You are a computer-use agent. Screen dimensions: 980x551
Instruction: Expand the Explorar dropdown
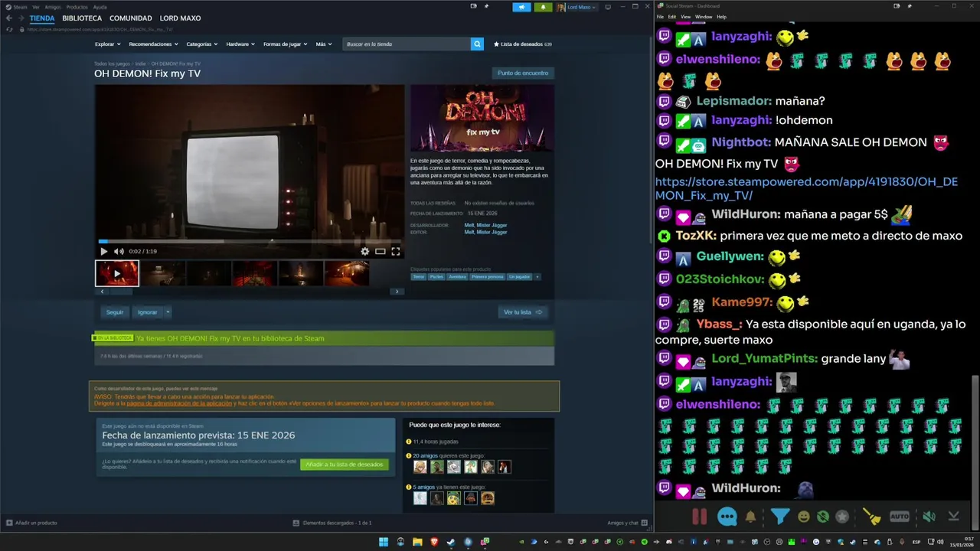106,44
